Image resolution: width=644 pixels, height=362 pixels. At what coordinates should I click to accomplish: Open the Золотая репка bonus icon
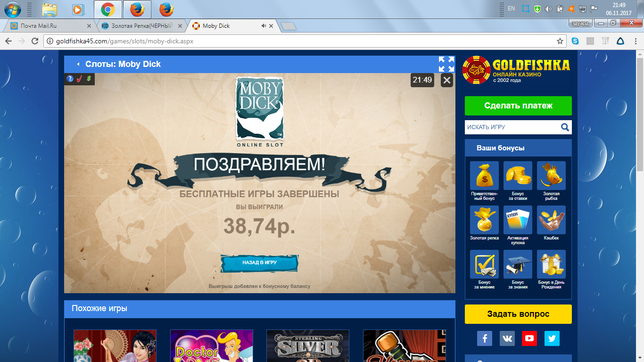484,220
